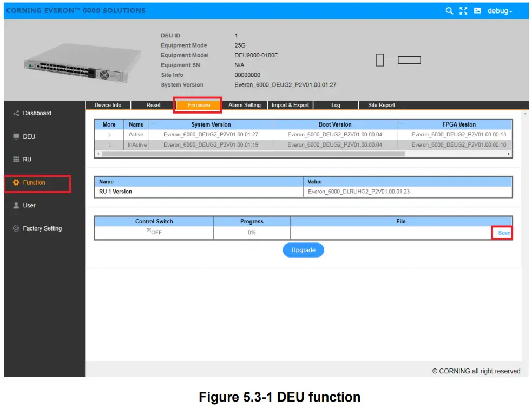
Task: Open RU section in sidebar
Action: point(27,160)
